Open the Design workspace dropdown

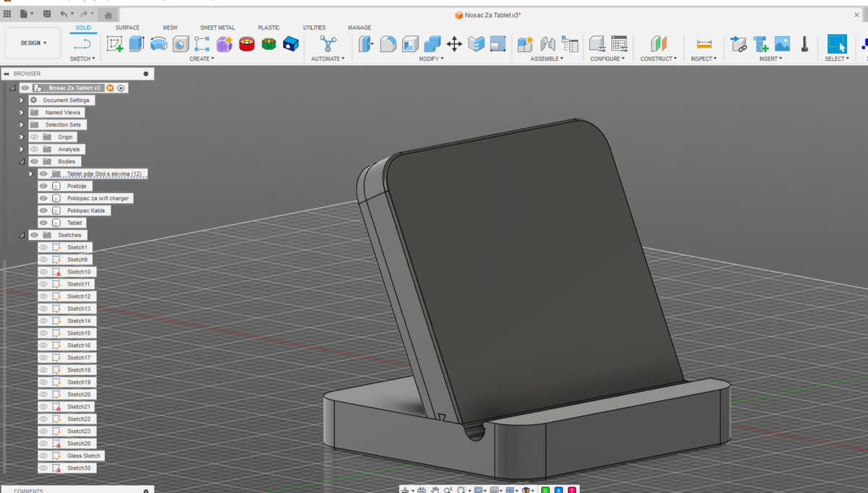coord(33,43)
